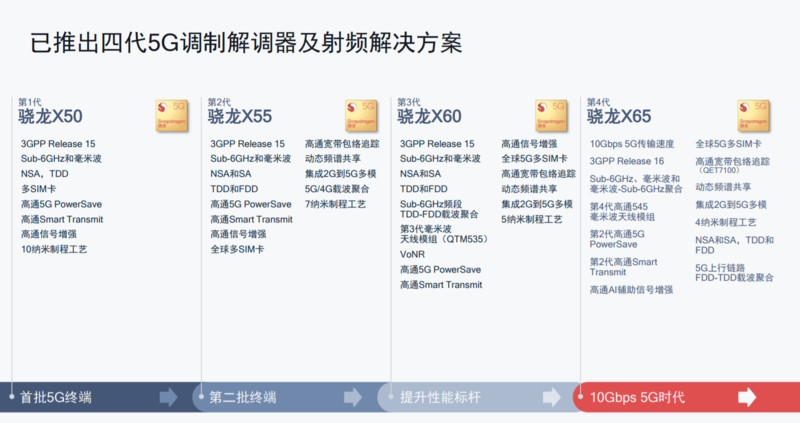Click 第2代高通5G PowerSave under X65
Screen dimensions: 800x423
[x=617, y=239]
